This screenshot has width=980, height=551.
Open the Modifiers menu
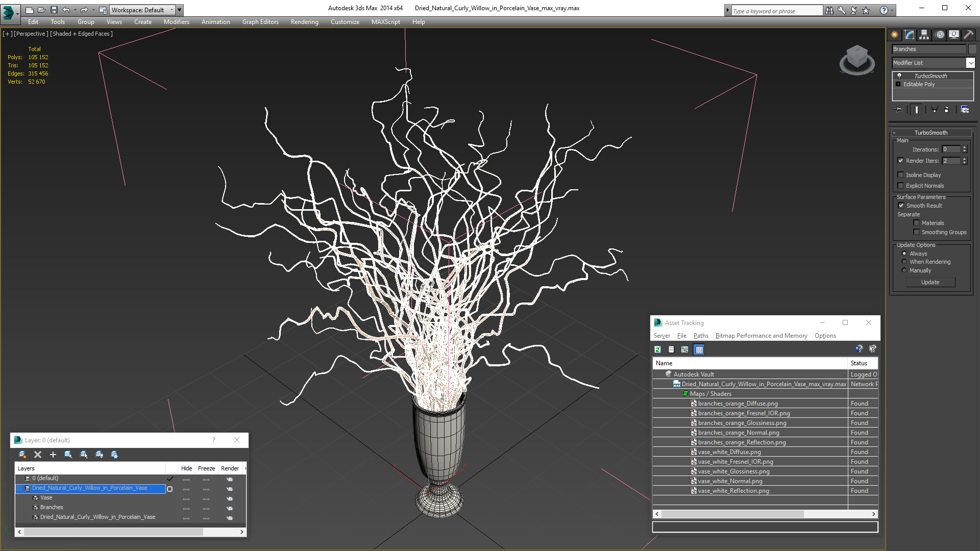(175, 21)
